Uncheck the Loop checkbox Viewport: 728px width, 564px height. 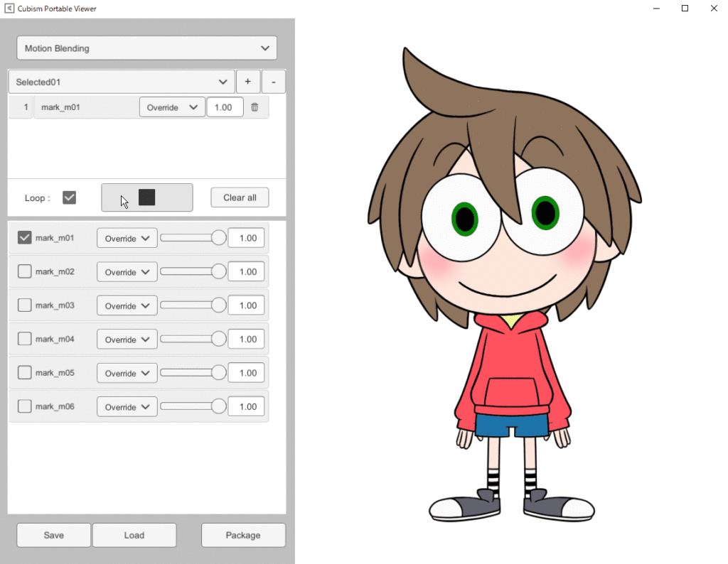[x=69, y=197]
